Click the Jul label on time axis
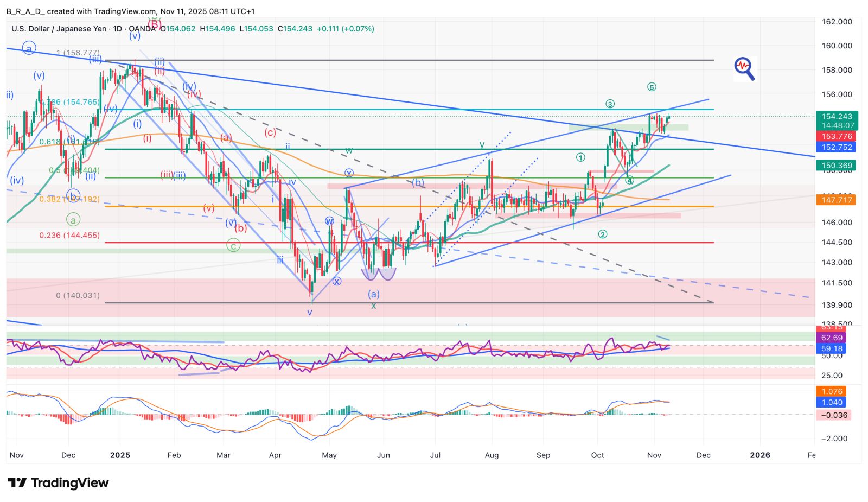868x502 pixels. (435, 455)
